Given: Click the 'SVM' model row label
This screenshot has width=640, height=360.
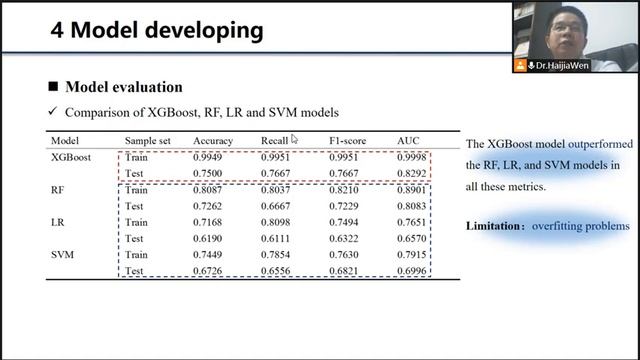Looking at the screenshot, I should tap(62, 255).
